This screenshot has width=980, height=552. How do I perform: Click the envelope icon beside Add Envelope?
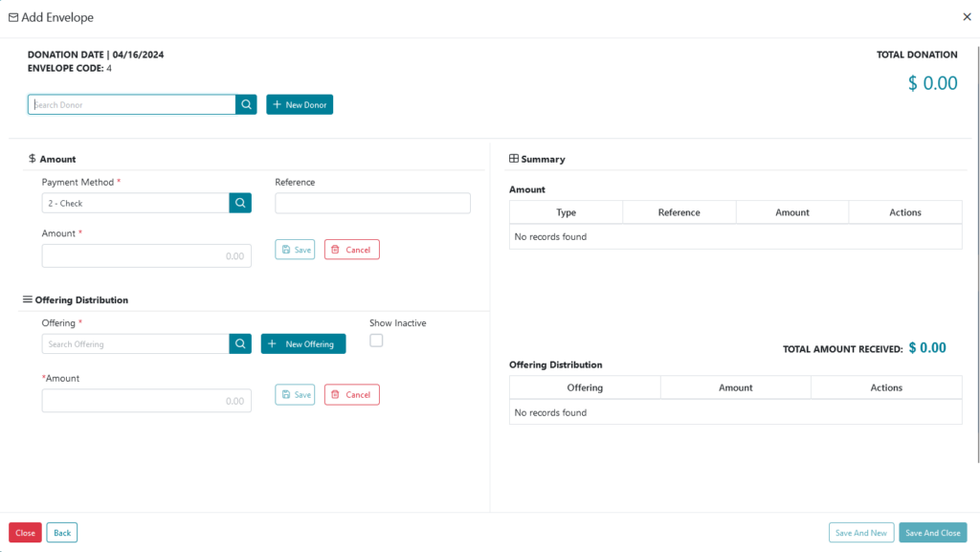pos(14,16)
